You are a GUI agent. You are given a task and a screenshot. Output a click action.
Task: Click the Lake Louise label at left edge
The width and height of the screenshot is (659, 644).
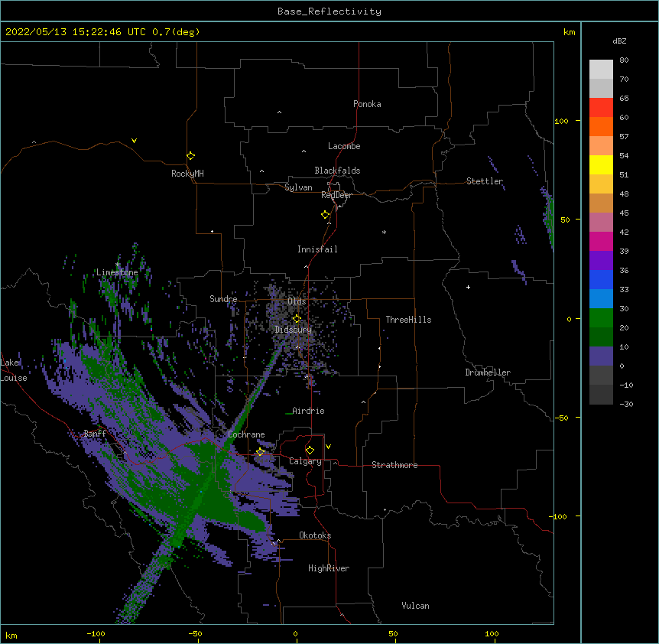point(14,370)
